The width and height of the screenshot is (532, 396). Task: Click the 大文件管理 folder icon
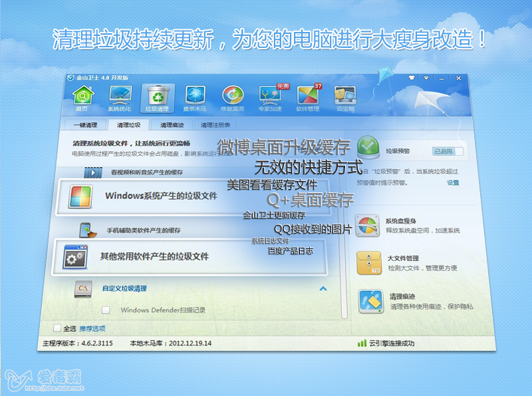pyautogui.click(x=369, y=263)
